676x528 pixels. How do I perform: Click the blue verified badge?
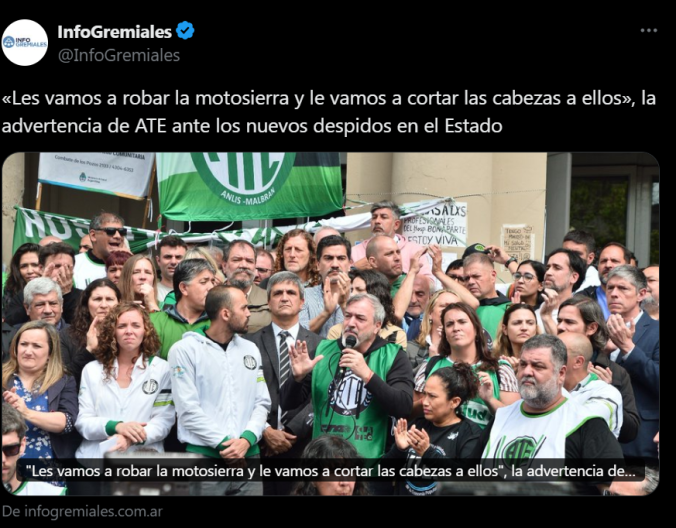(185, 31)
